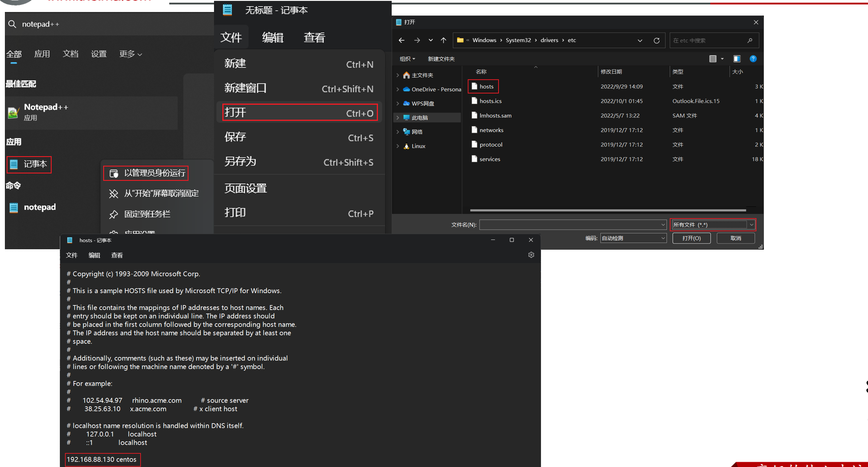The image size is (868, 467).
Task: Click the blue help question mark icon
Action: point(753,59)
